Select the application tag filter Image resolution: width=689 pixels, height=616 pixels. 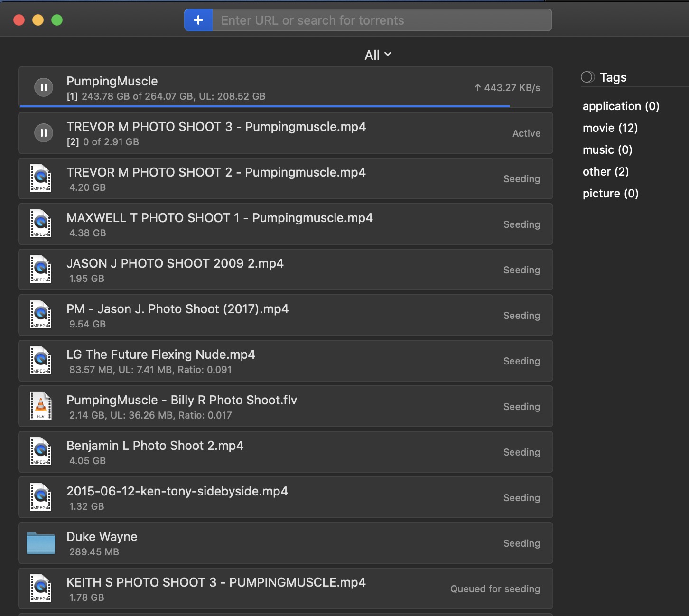pos(621,106)
